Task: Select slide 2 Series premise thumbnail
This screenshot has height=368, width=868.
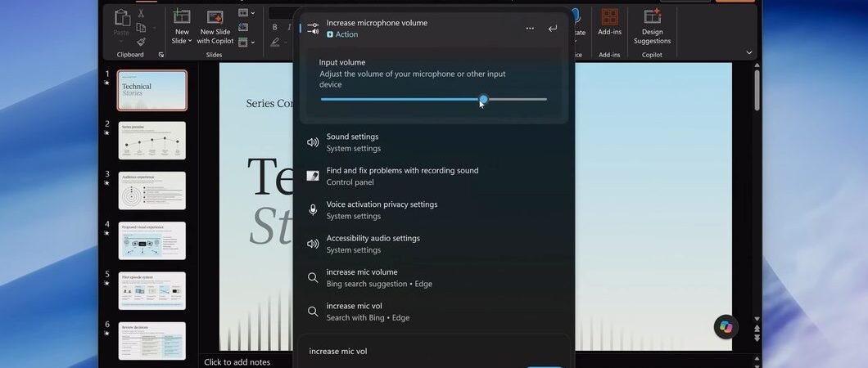Action: click(151, 141)
